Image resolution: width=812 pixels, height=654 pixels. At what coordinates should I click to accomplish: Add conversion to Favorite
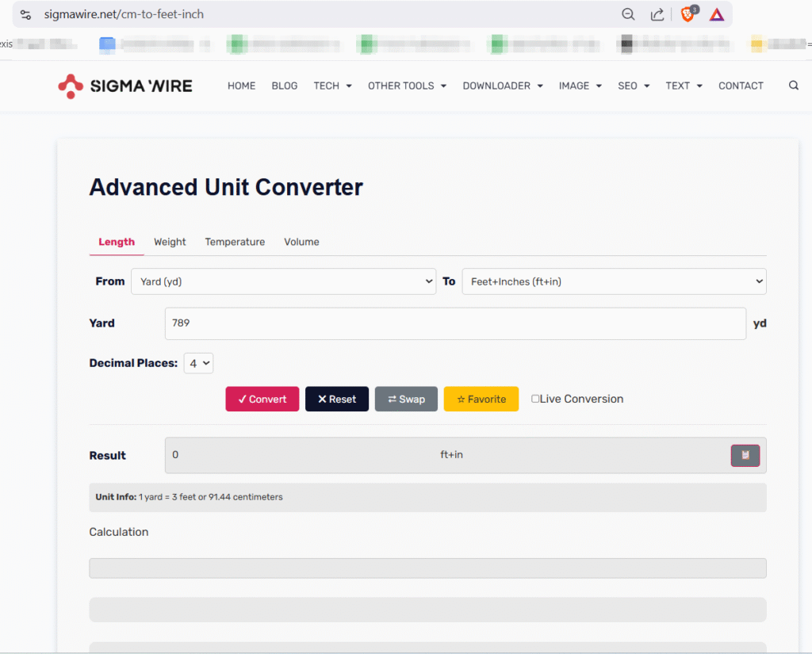click(x=481, y=400)
